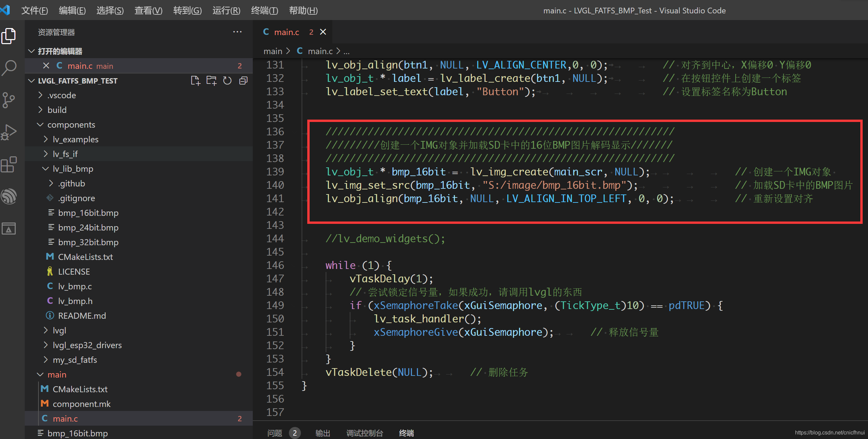Screen dimensions: 868x439
Task: Open explorer more actions ellipsis
Action: click(x=237, y=32)
